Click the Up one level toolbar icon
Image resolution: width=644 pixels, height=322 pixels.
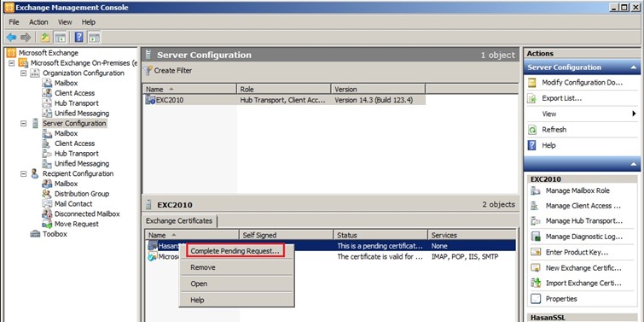point(45,38)
